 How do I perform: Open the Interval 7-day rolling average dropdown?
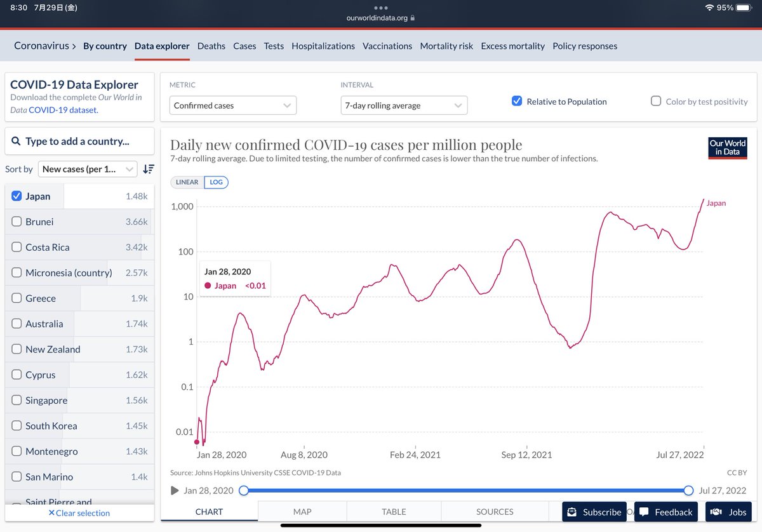pos(404,105)
